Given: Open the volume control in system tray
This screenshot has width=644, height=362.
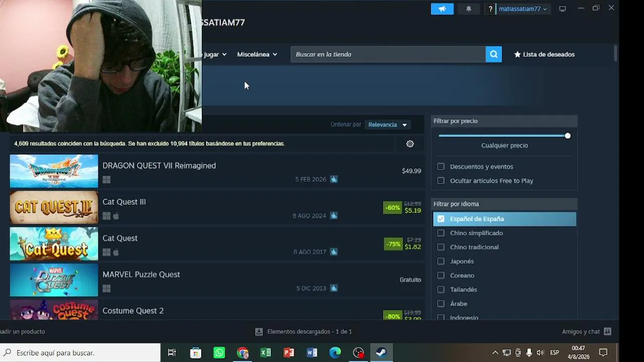Looking at the screenshot, I should (540, 352).
